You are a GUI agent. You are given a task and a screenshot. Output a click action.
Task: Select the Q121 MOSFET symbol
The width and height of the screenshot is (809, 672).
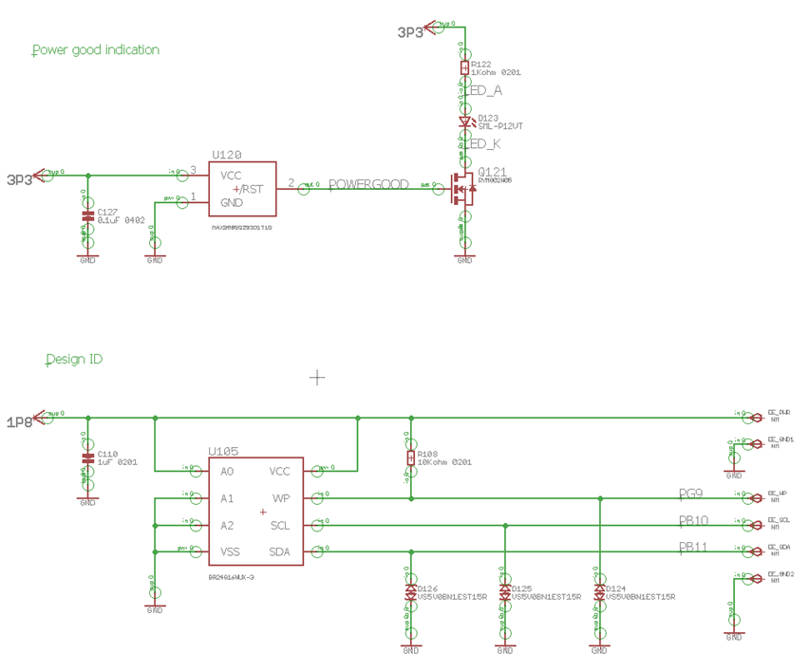(x=462, y=189)
